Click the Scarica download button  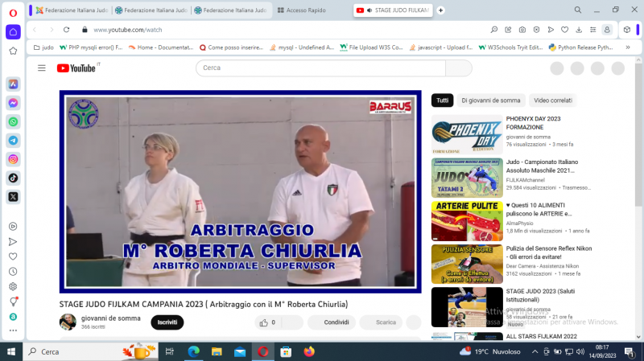point(381,322)
